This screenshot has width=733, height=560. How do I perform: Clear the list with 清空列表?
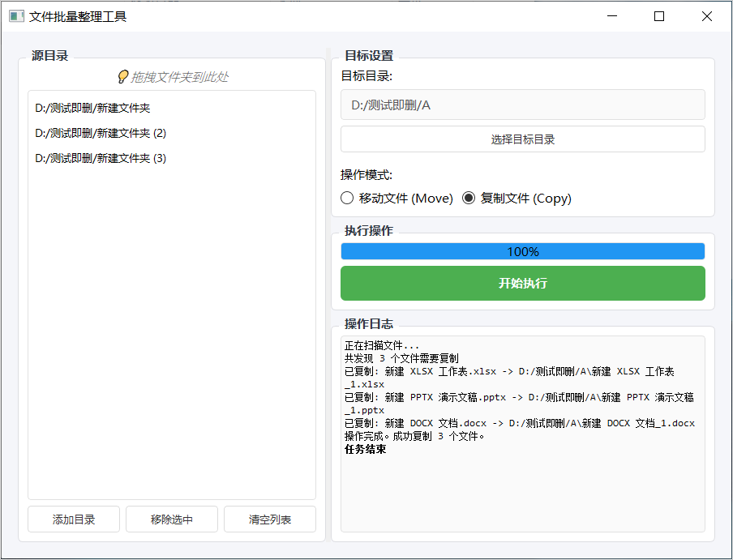coord(270,519)
